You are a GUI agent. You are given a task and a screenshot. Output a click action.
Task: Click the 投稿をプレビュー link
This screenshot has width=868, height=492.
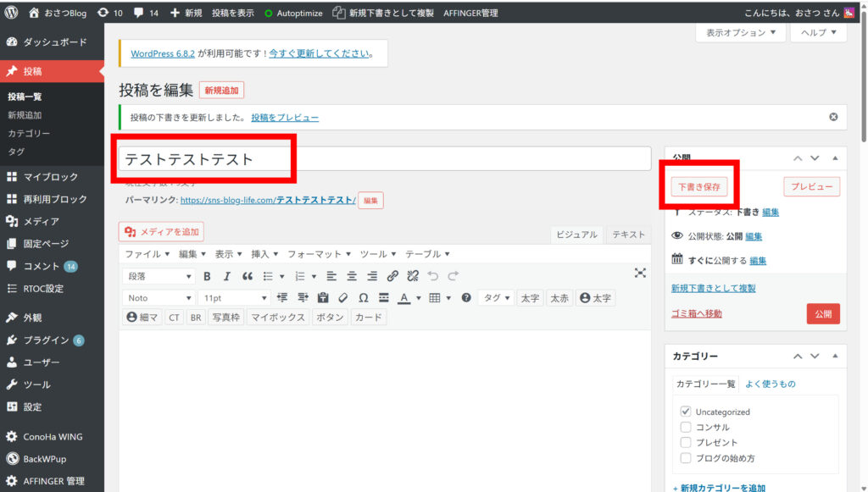tap(285, 117)
